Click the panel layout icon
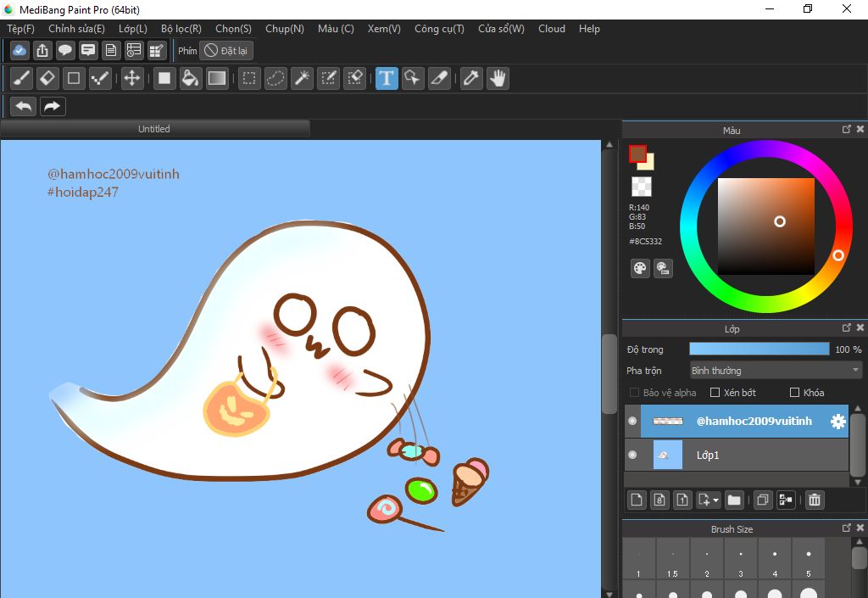Viewport: 868px width, 598px height. 134,50
